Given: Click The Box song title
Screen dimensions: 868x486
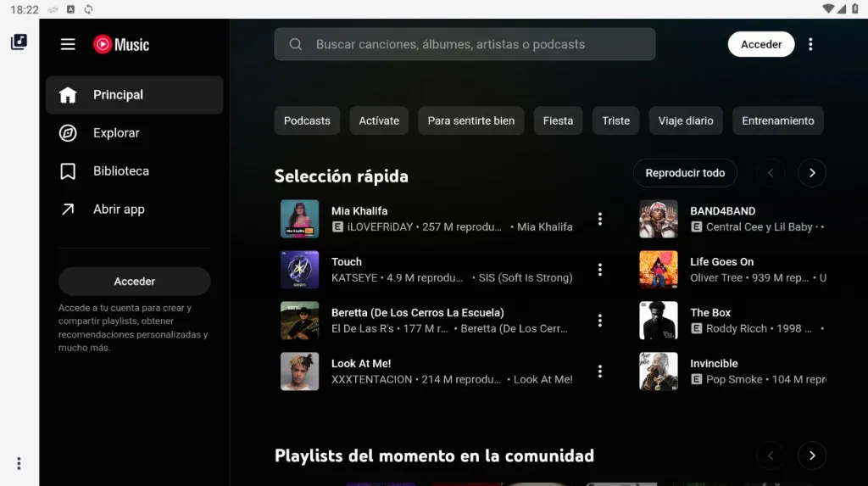Looking at the screenshot, I should point(710,313).
